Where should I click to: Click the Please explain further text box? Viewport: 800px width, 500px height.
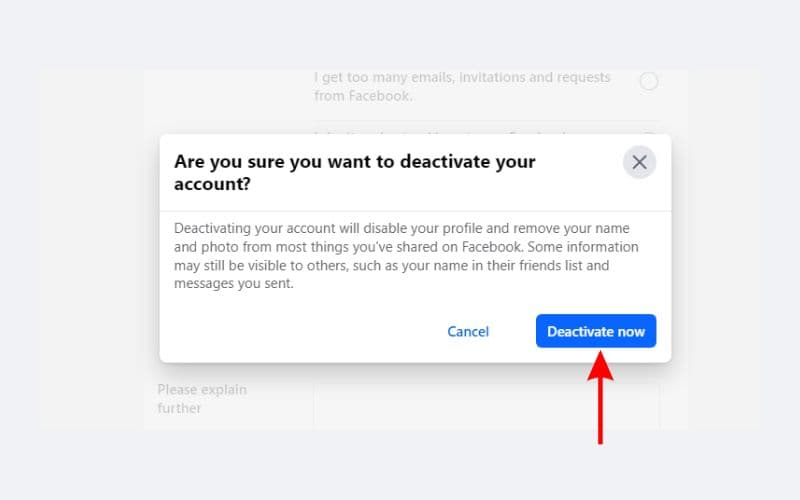pos(486,408)
